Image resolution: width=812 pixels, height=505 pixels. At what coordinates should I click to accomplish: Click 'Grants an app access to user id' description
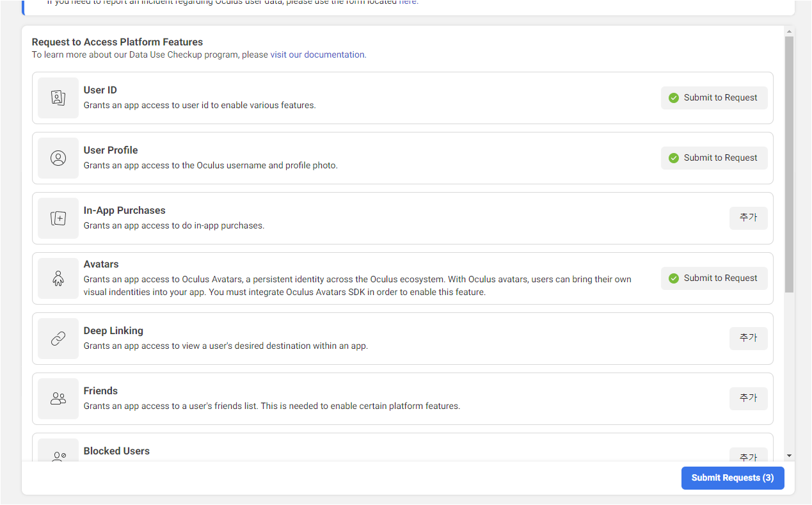pos(200,105)
